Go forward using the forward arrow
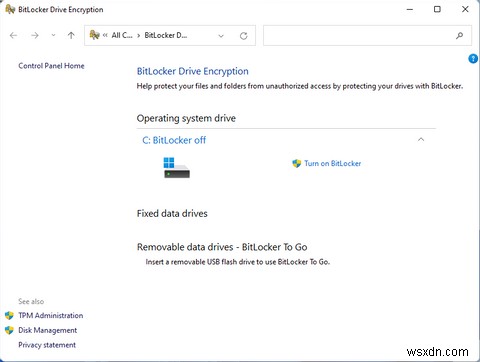The image size is (480, 362). [35, 35]
